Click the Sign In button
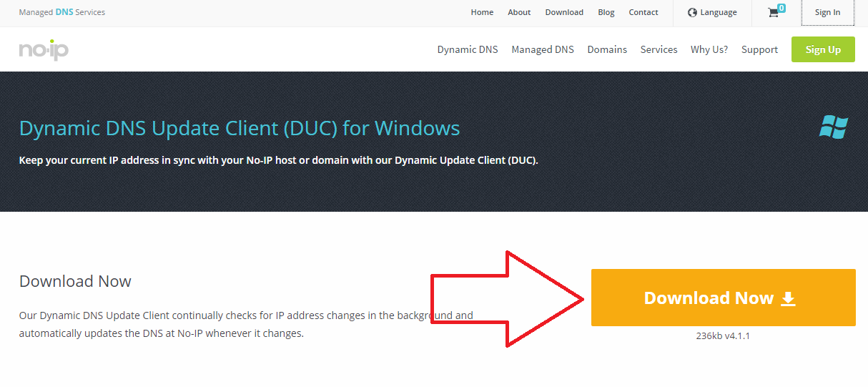This screenshot has width=868, height=387. tap(827, 12)
